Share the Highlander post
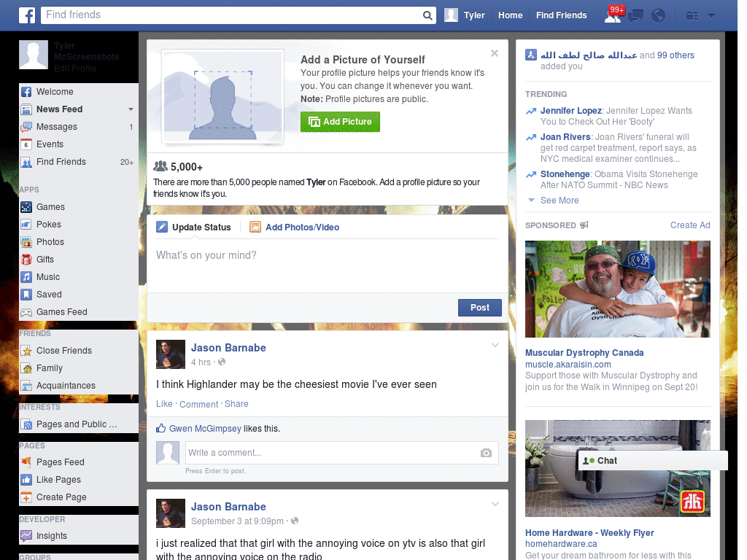This screenshot has height=560, width=747. coord(236,404)
